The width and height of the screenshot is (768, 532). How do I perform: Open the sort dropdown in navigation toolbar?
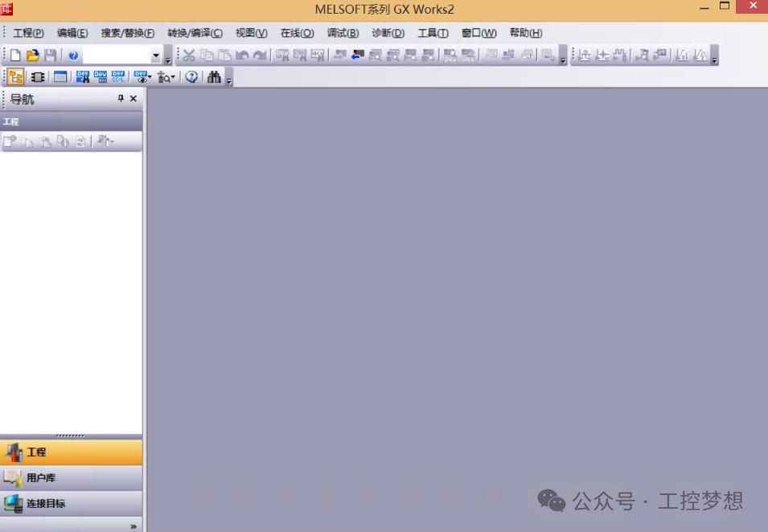(105, 141)
